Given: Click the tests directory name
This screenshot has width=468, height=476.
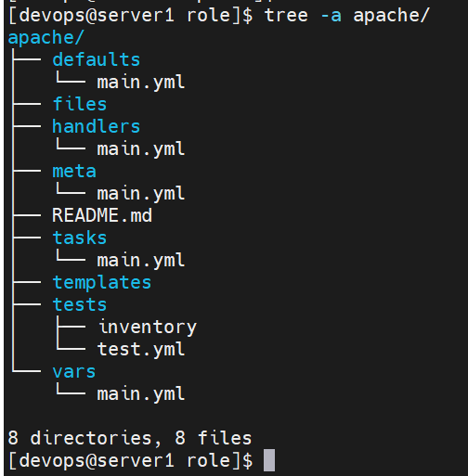Looking at the screenshot, I should tap(80, 304).
